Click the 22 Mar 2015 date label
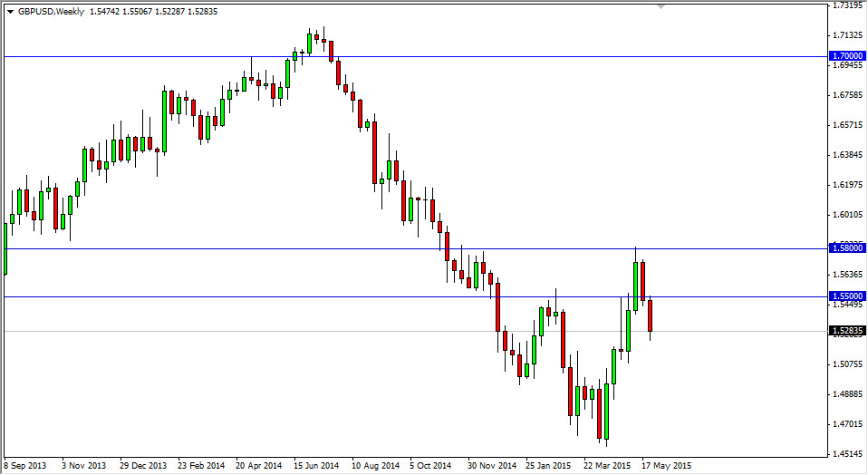Screen dimensions: 868x475 [607, 466]
